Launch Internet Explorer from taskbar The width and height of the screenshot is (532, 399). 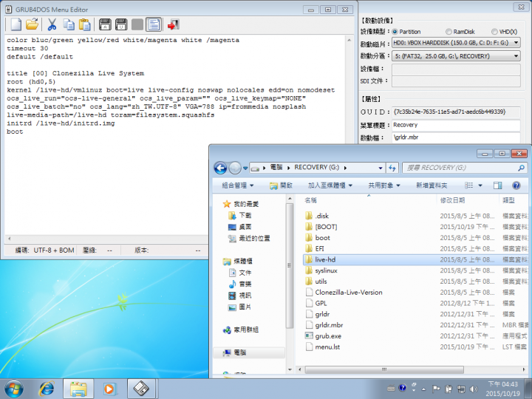pyautogui.click(x=47, y=389)
